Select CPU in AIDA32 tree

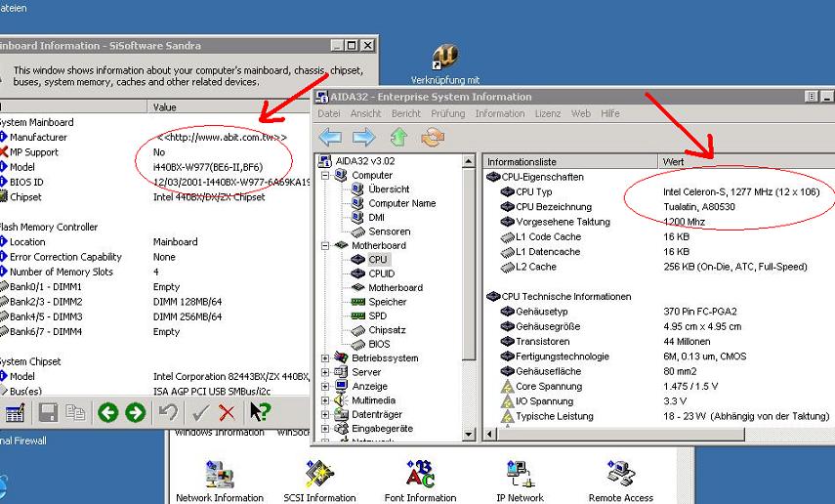378,260
